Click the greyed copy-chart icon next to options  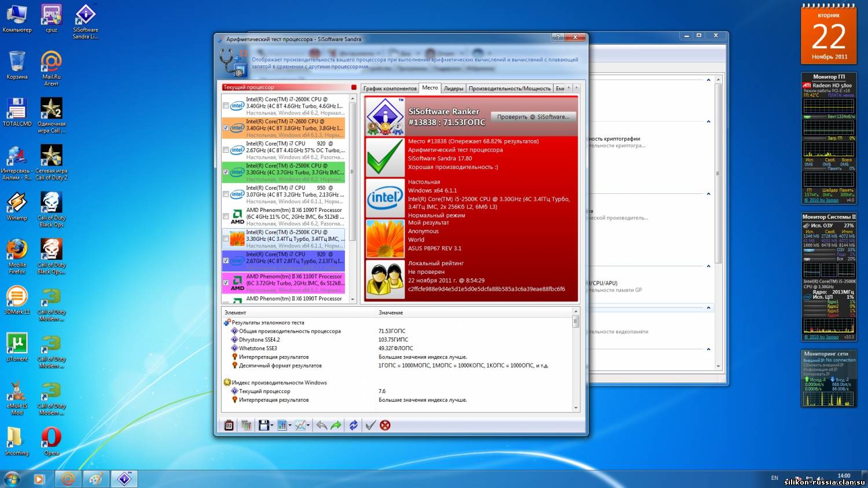246,425
